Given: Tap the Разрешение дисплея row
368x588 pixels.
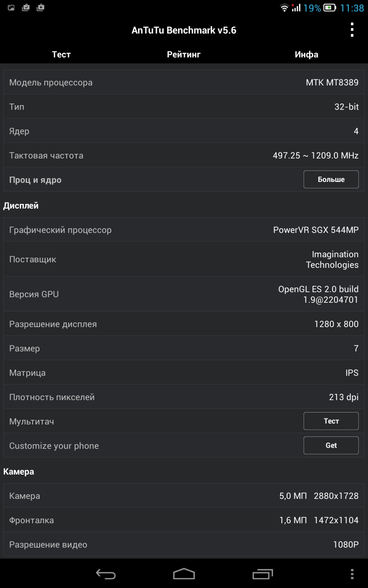Looking at the screenshot, I should point(184,324).
